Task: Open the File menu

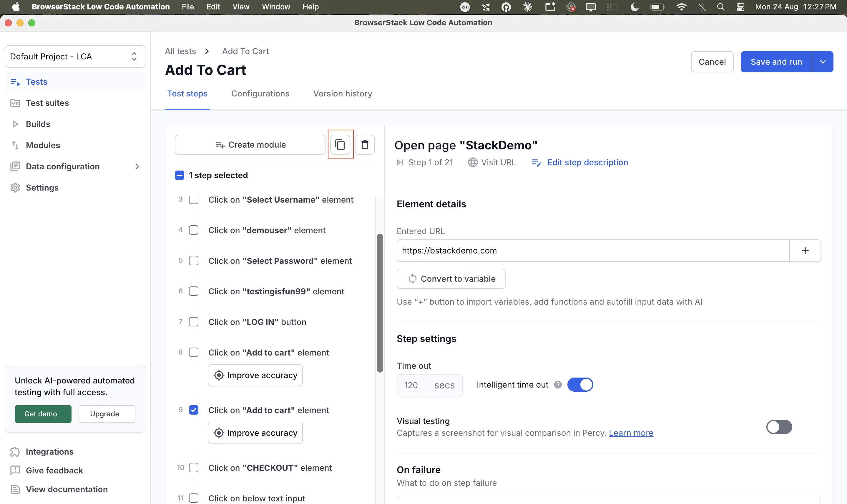Action: pos(188,7)
